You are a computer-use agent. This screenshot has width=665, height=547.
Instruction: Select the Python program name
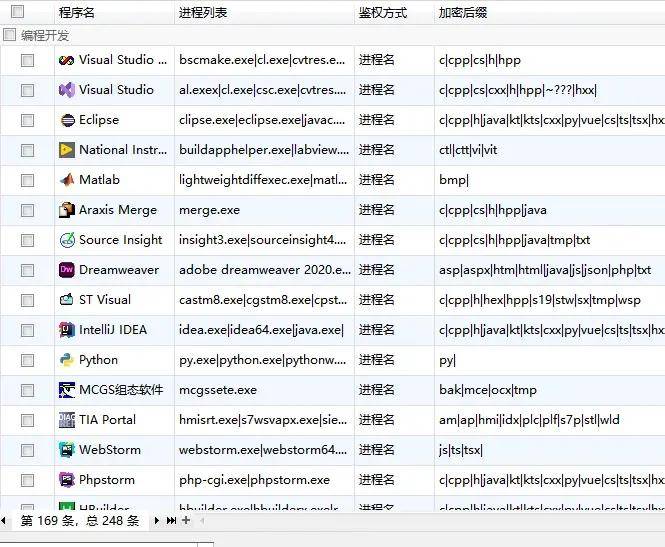(98, 360)
